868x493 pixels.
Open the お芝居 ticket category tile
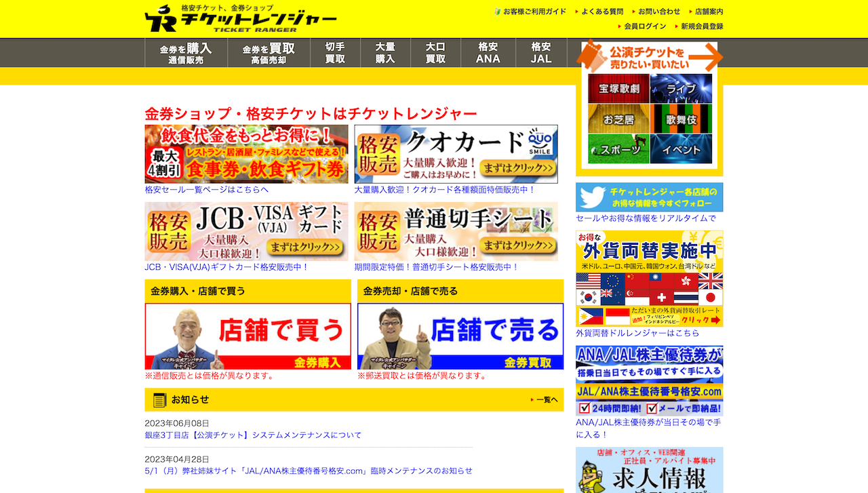click(618, 119)
